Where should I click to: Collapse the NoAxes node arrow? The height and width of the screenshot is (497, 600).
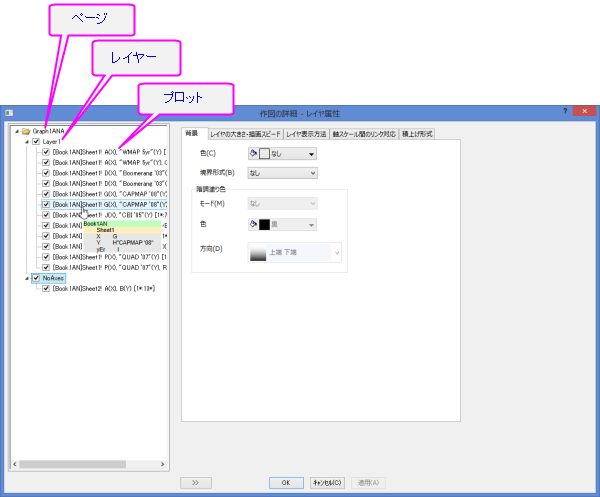(x=27, y=278)
